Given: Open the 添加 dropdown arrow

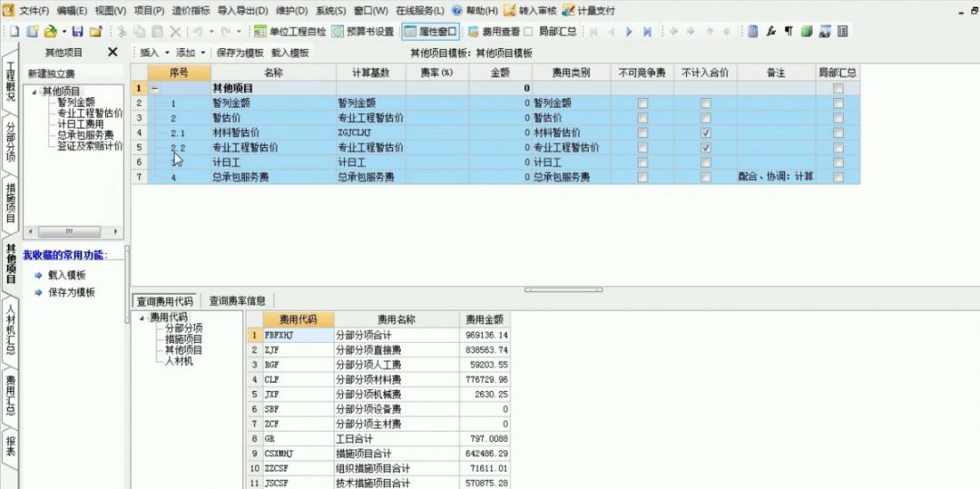Looking at the screenshot, I should 202,54.
